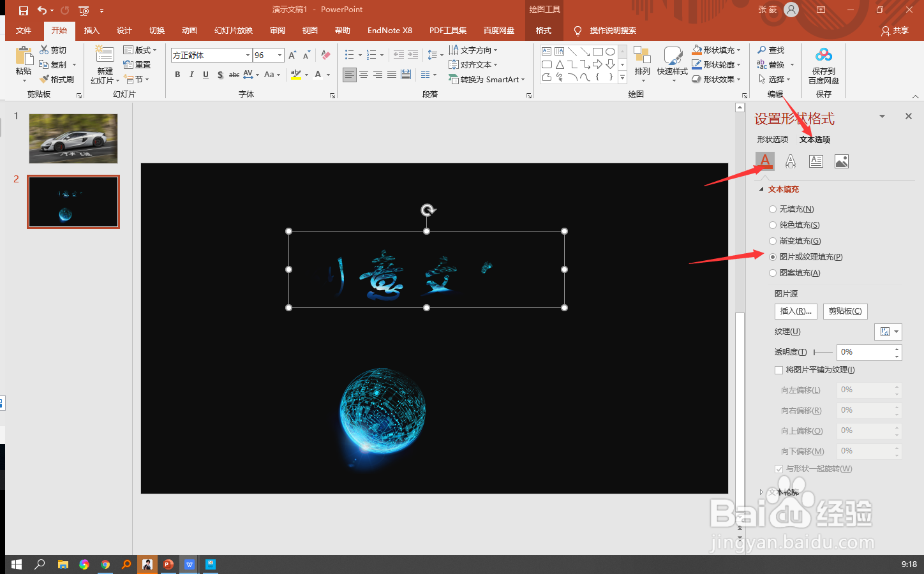Activate the Format Painter brush
This screenshot has width=924, height=574.
point(57,79)
